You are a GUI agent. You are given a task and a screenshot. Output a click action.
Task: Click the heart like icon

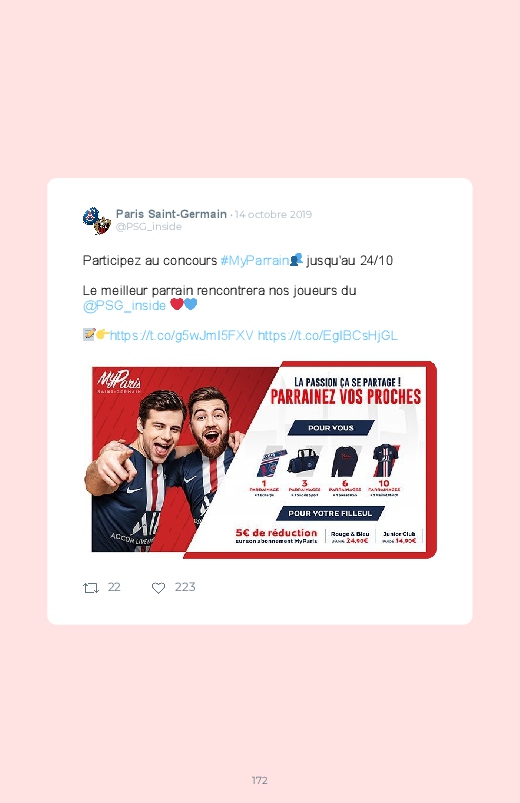158,588
